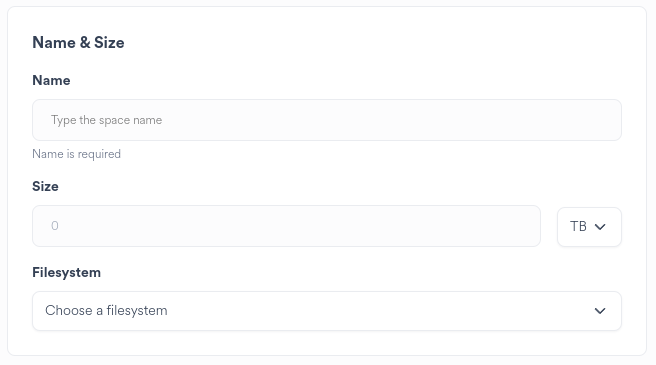Click the right end of the Name textbox
This screenshot has height=365, width=656.
(602, 120)
